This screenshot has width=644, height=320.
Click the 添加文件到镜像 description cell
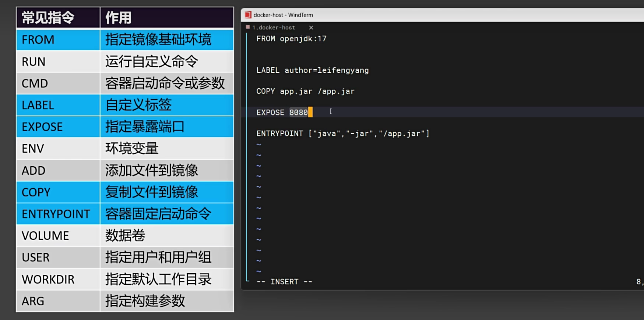167,170
